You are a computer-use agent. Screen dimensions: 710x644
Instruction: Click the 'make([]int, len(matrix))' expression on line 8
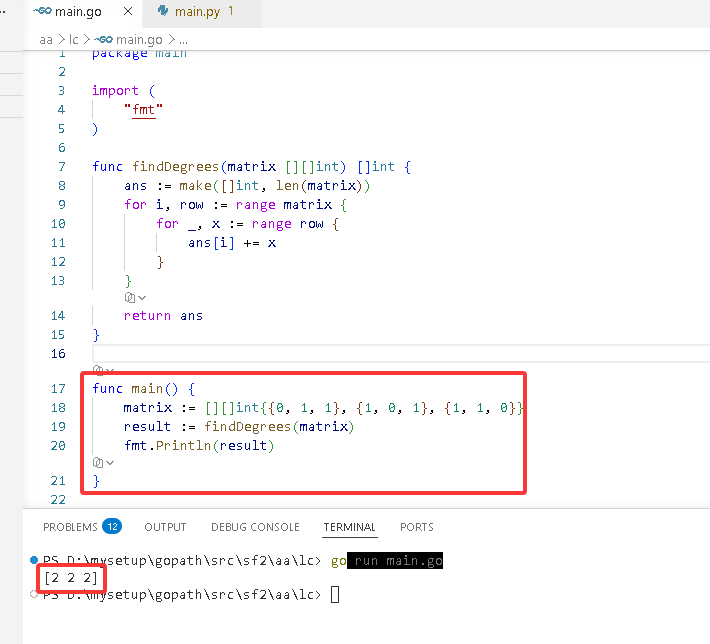[274, 186]
